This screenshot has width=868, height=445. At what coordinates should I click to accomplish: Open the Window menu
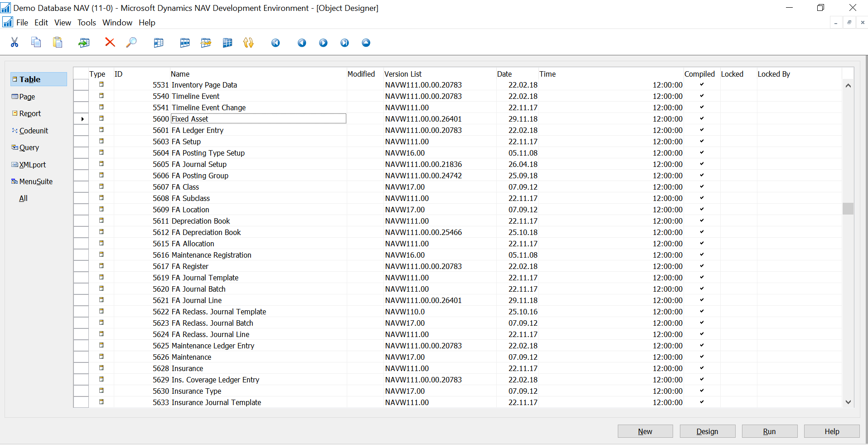(x=117, y=23)
